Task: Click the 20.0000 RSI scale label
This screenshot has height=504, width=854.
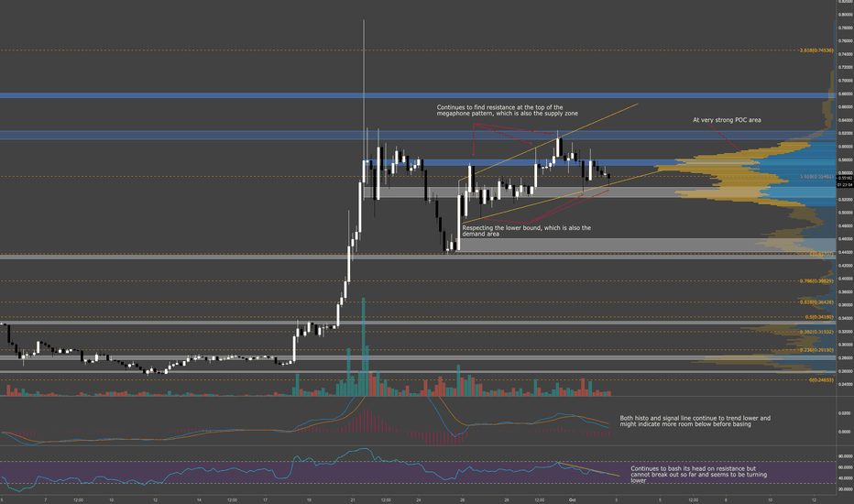Action: [845, 488]
